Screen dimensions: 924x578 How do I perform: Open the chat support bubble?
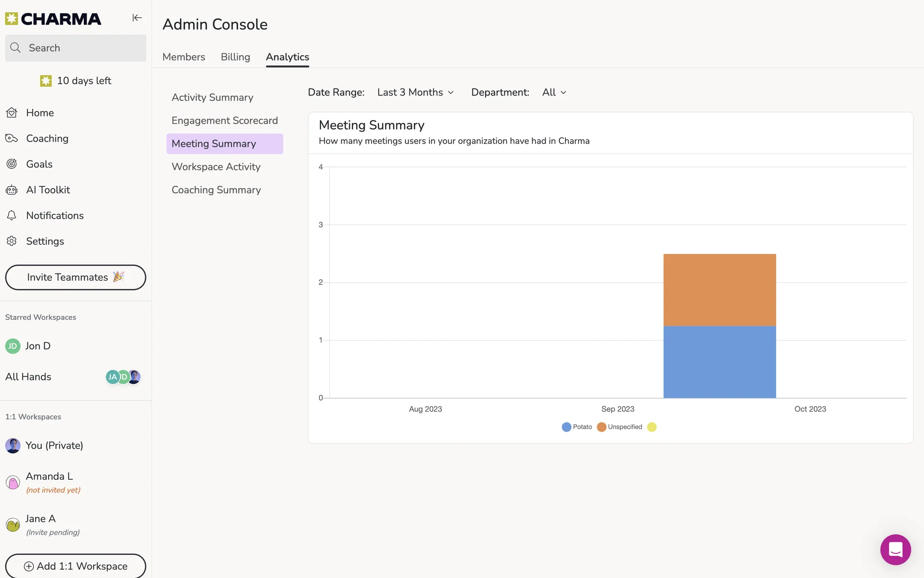pos(895,549)
